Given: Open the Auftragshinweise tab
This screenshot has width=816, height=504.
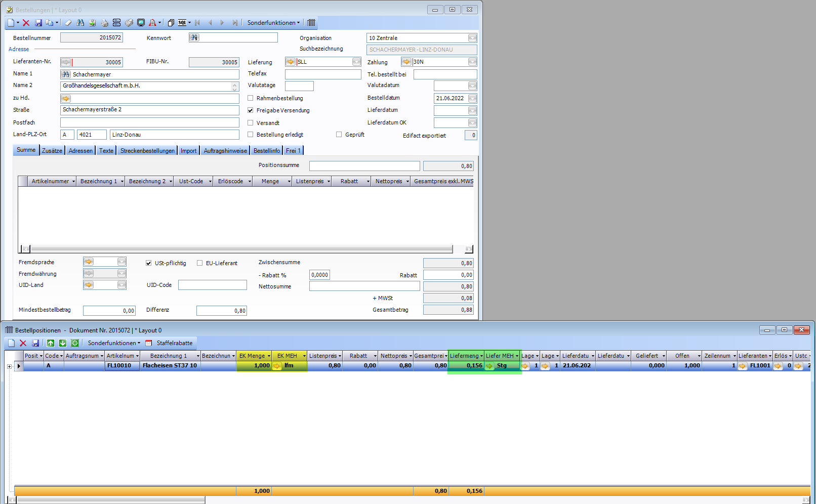Looking at the screenshot, I should click(x=225, y=151).
